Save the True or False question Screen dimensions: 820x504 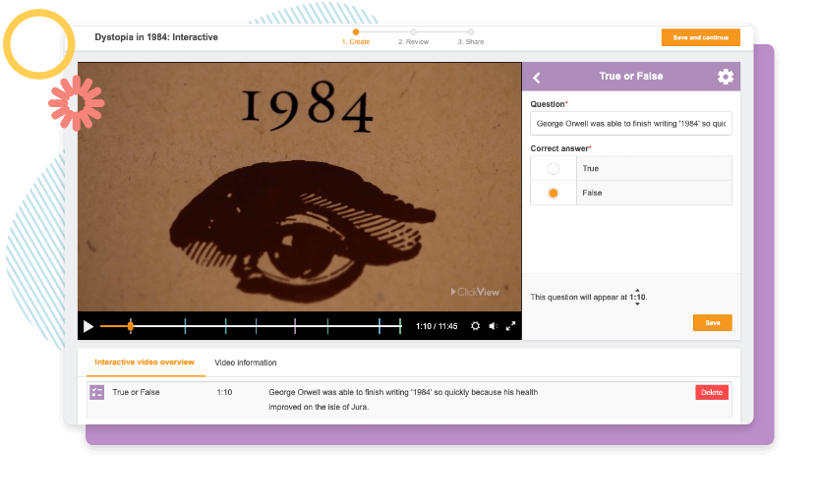(712, 322)
